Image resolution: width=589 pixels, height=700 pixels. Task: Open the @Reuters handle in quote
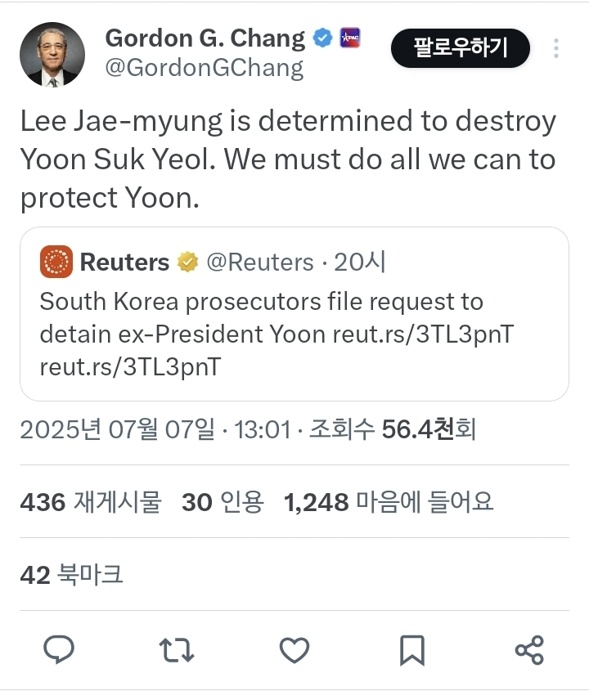[259, 262]
